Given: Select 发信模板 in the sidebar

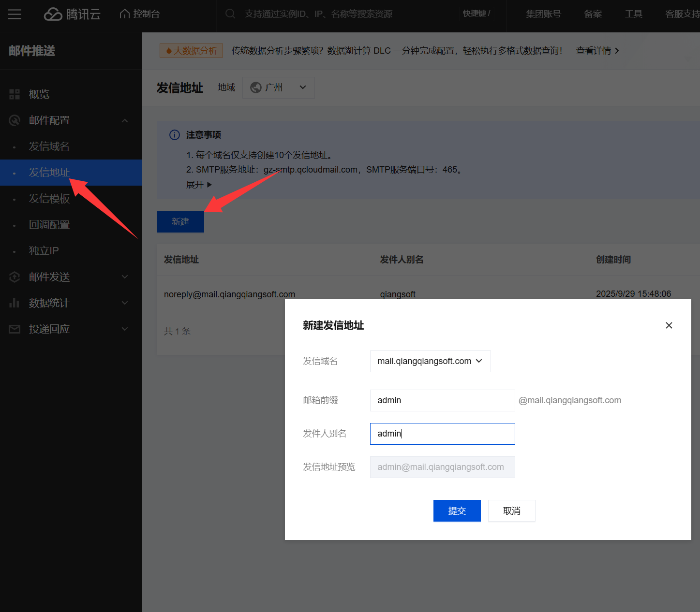Looking at the screenshot, I should [49, 199].
